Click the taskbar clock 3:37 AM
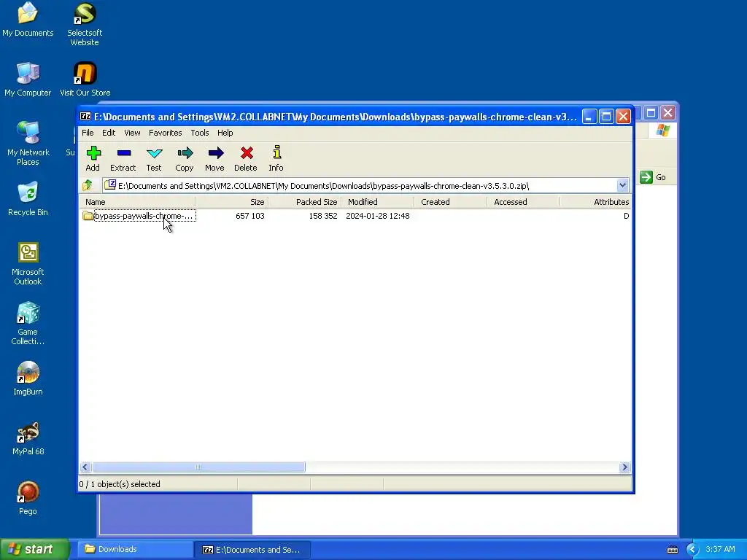This screenshot has width=747, height=560. click(x=720, y=549)
